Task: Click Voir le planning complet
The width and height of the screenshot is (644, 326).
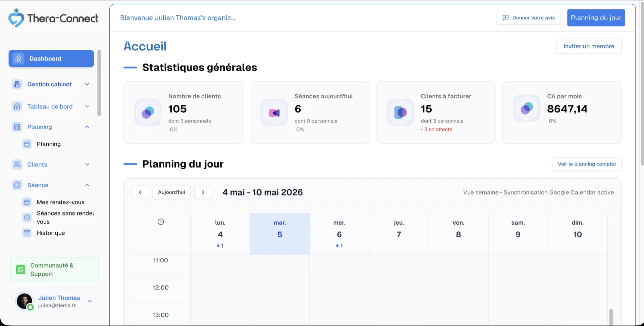Action: coord(587,164)
